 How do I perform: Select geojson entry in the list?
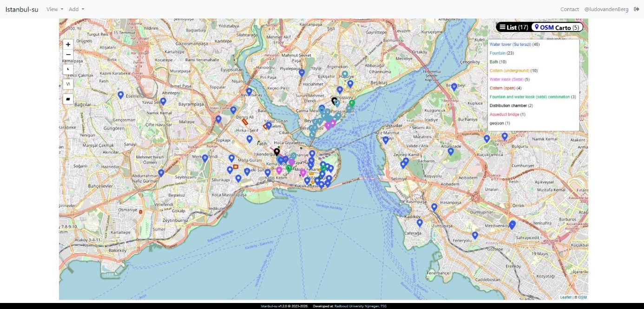[500, 123]
